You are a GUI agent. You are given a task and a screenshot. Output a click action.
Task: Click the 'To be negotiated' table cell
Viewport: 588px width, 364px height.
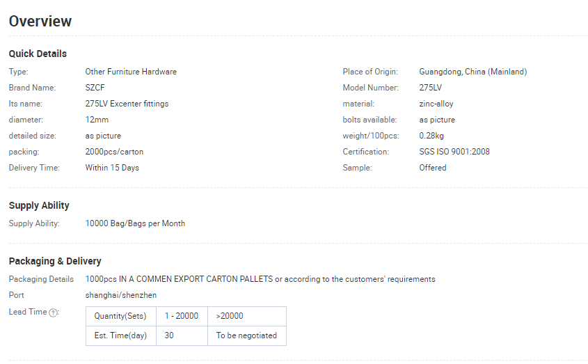247,336
